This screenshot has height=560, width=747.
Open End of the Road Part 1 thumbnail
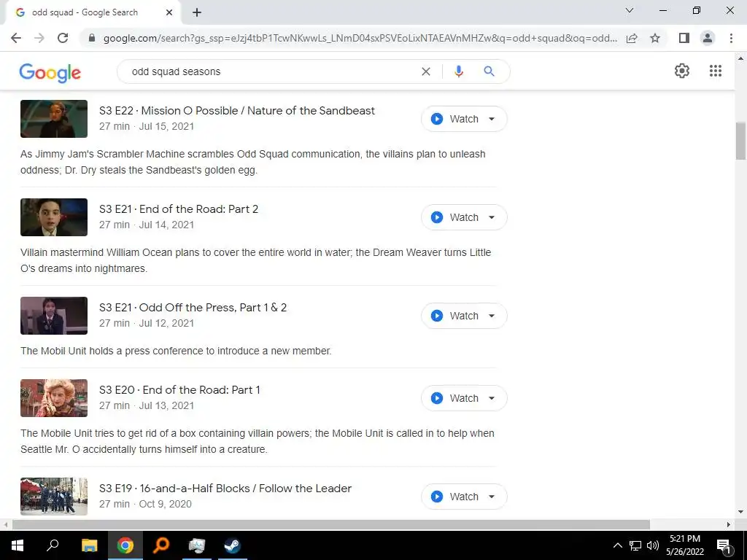[54, 398]
